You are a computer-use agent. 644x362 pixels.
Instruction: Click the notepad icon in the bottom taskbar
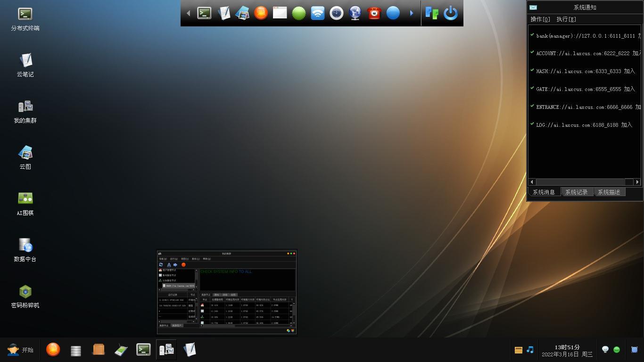(189, 350)
